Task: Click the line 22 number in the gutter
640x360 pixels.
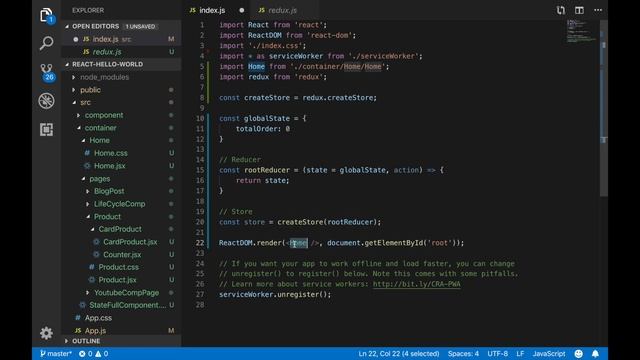Action: point(200,243)
